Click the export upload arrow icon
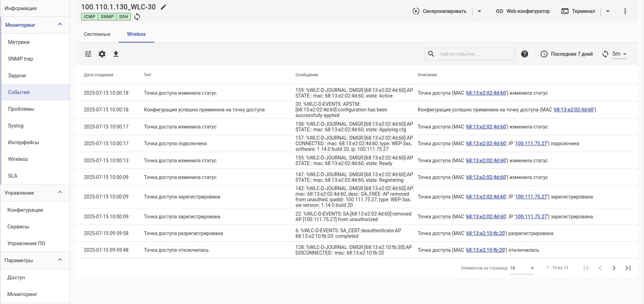Viewport: 644px width, 304px height. [x=116, y=54]
